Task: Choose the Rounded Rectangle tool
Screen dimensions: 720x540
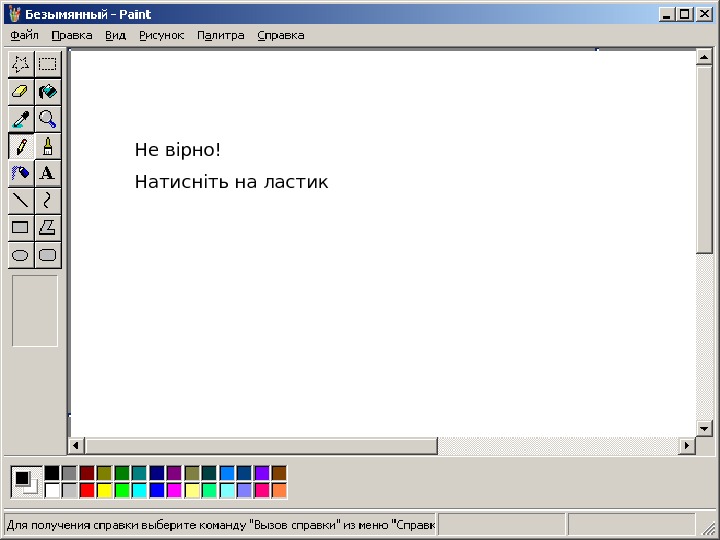Action: [48, 255]
